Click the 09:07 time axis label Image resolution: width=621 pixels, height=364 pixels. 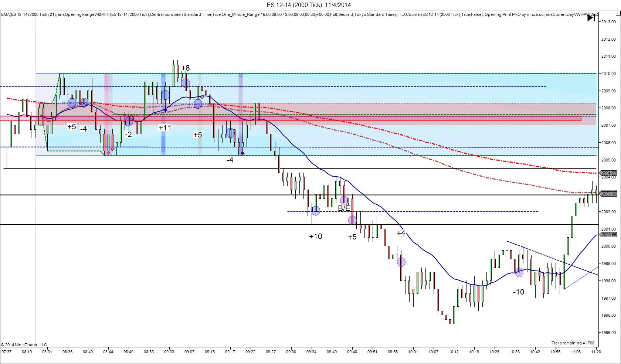tap(190, 352)
